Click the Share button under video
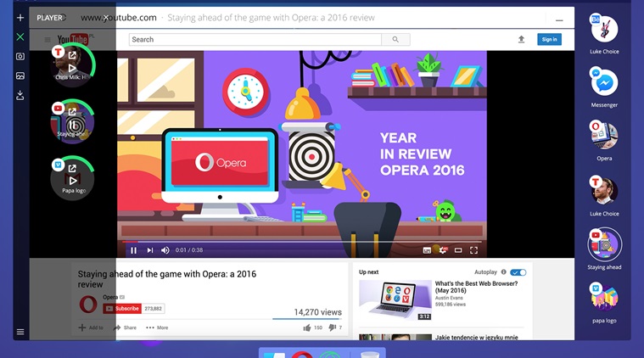The height and width of the screenshot is (358, 644). click(125, 327)
